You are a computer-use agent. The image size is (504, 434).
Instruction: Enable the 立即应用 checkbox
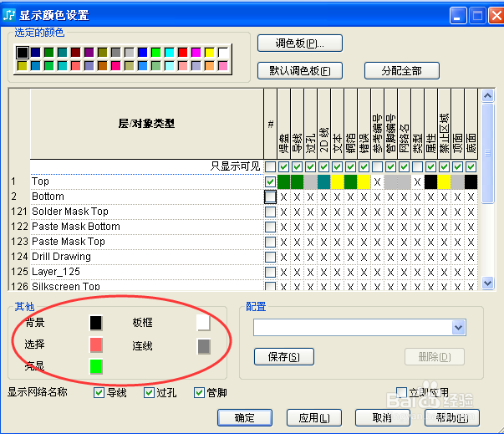coord(402,392)
